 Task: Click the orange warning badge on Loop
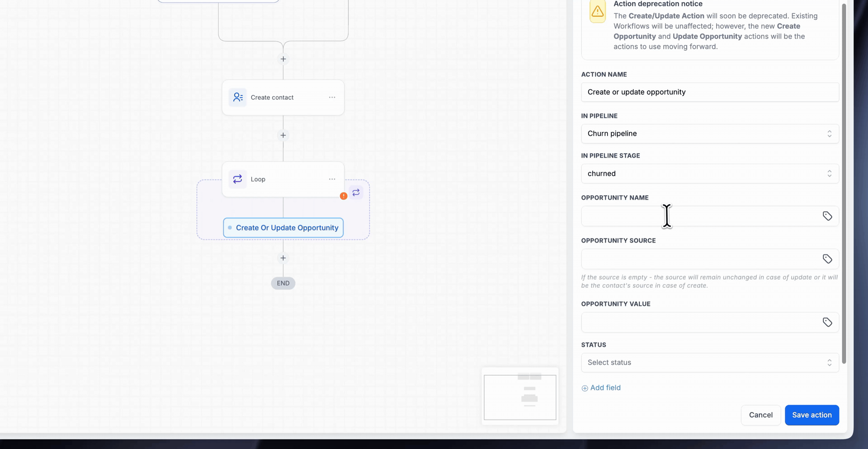click(344, 196)
